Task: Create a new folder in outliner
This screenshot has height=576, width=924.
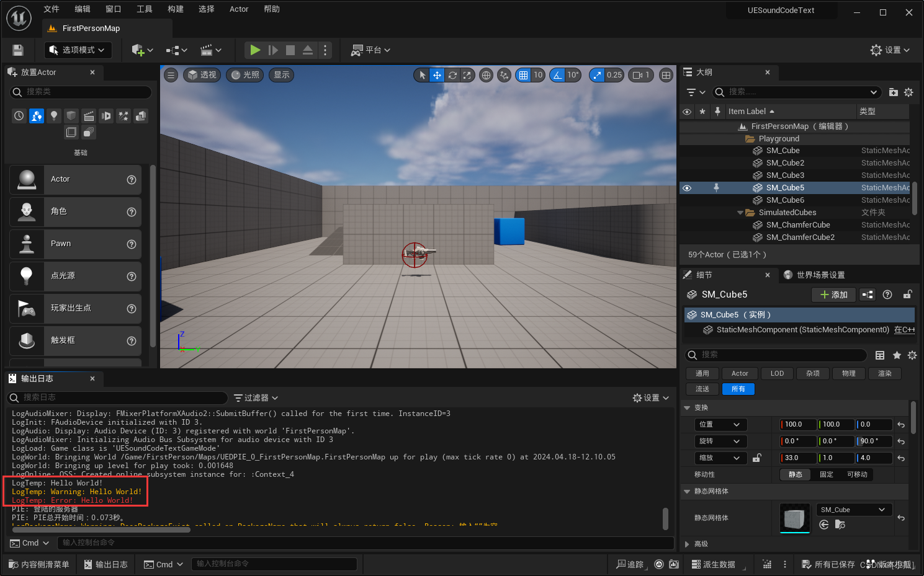Action: 894,92
